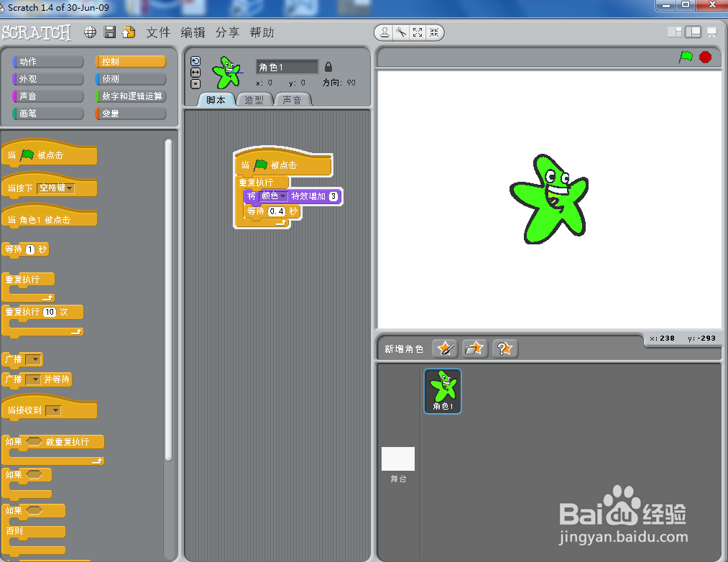Switch to full stage view mode
This screenshot has width=728, height=562.
pyautogui.click(x=693, y=32)
